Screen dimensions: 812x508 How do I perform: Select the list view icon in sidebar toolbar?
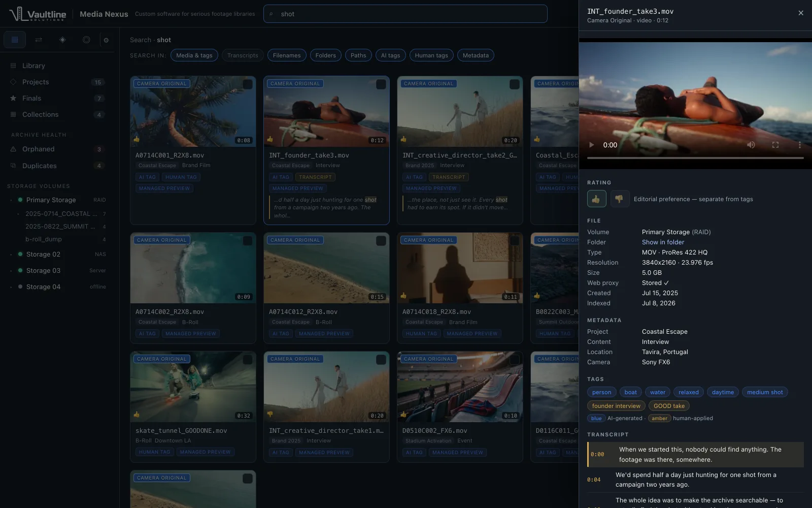(15, 40)
